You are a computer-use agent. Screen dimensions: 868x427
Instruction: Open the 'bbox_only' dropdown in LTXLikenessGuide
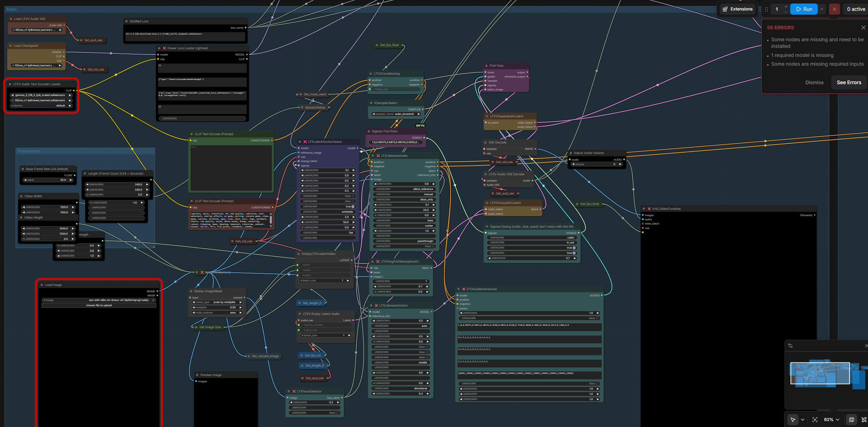click(405, 200)
